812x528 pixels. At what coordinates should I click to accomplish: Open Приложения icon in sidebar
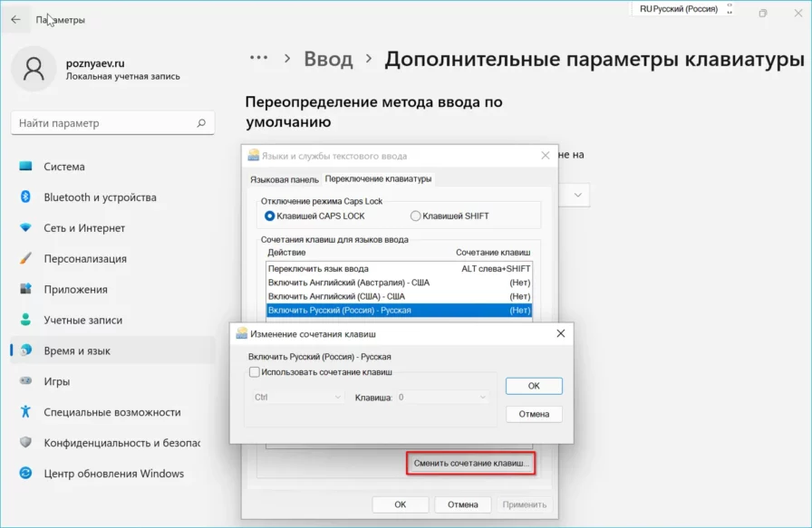tap(25, 289)
